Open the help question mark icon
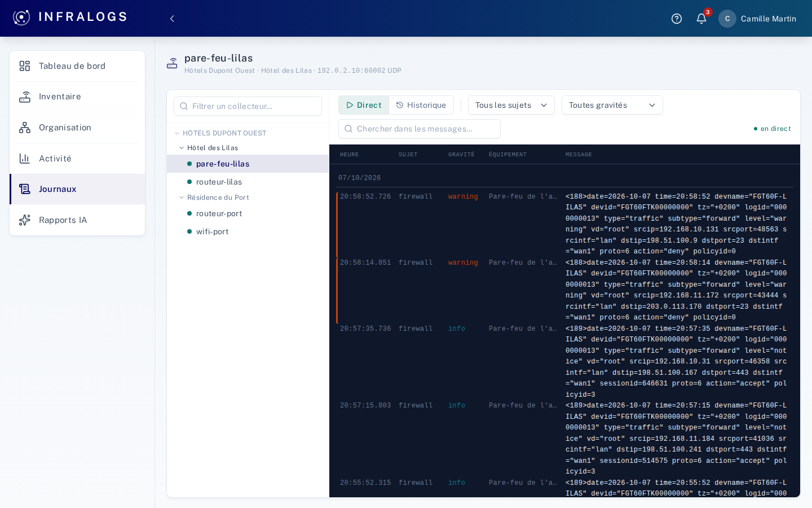 click(x=677, y=19)
